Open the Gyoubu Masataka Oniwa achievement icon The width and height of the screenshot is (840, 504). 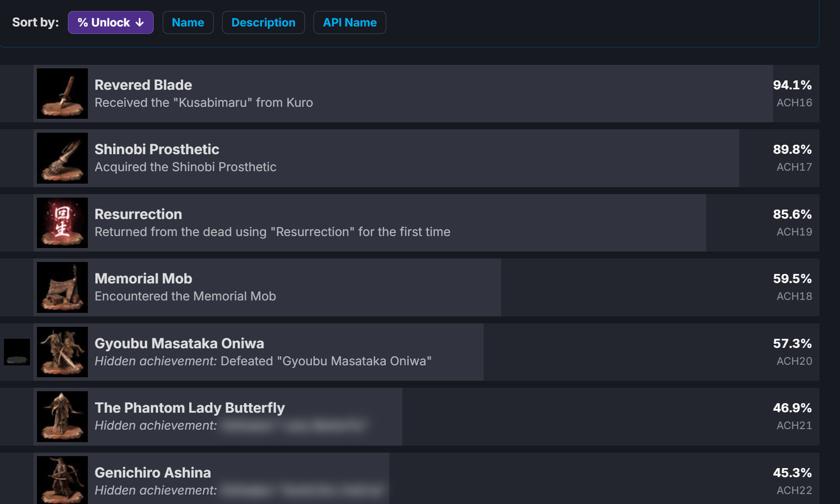coord(62,352)
